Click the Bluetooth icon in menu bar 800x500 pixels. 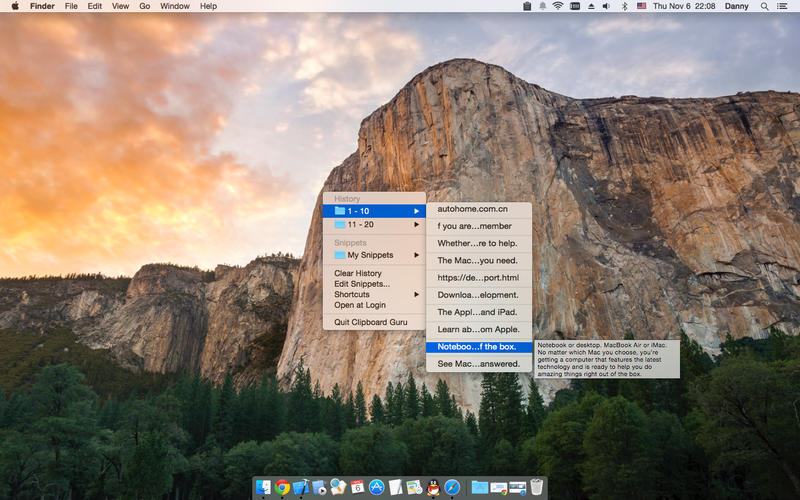(x=624, y=6)
